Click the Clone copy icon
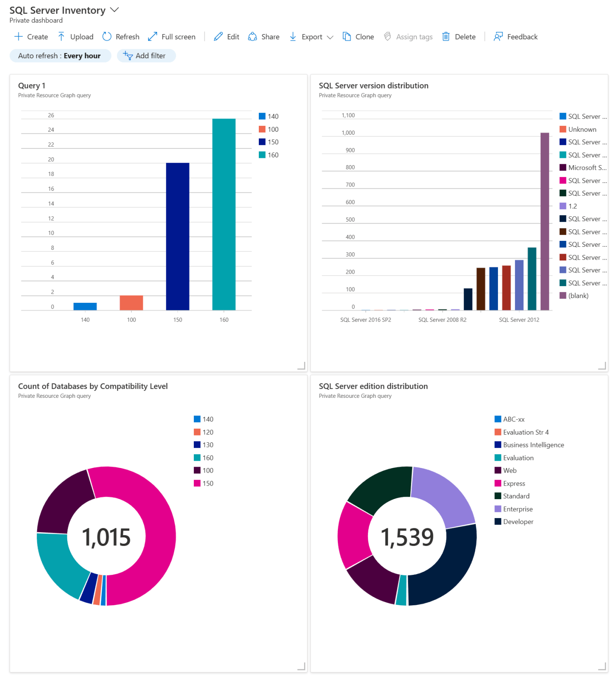This screenshot has width=616, height=681. pyautogui.click(x=347, y=37)
